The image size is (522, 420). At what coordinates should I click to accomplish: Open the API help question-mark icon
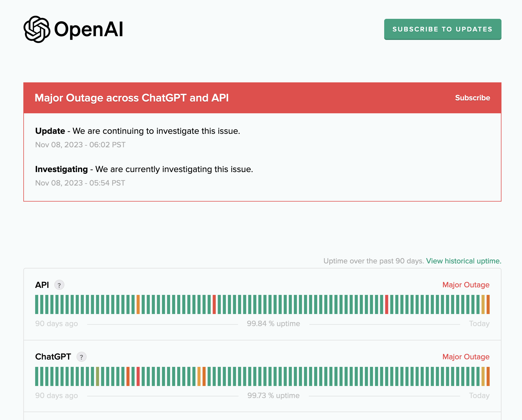[59, 285]
